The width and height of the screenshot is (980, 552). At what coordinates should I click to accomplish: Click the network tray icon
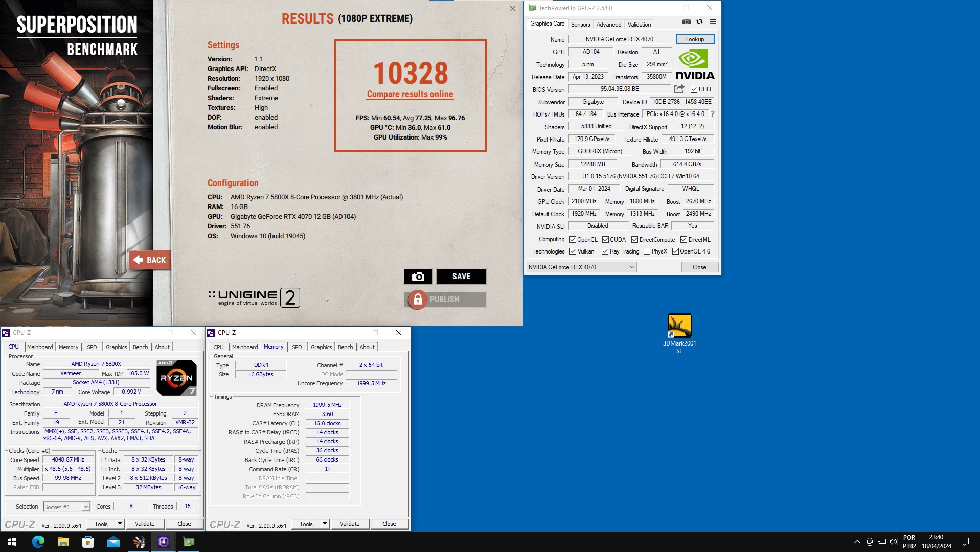(x=882, y=542)
